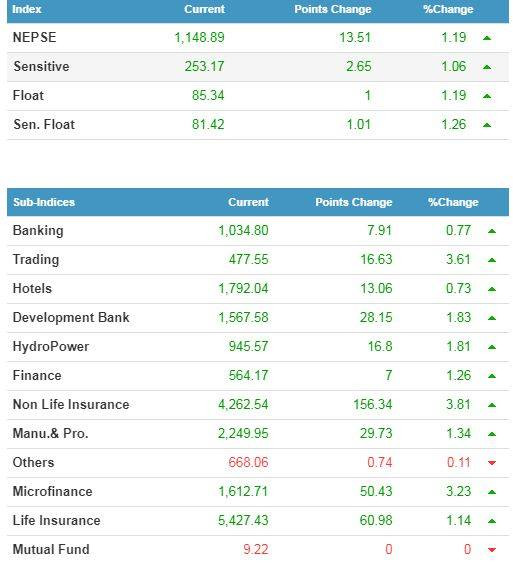Click the red down arrow for Mutual Fund

[492, 550]
